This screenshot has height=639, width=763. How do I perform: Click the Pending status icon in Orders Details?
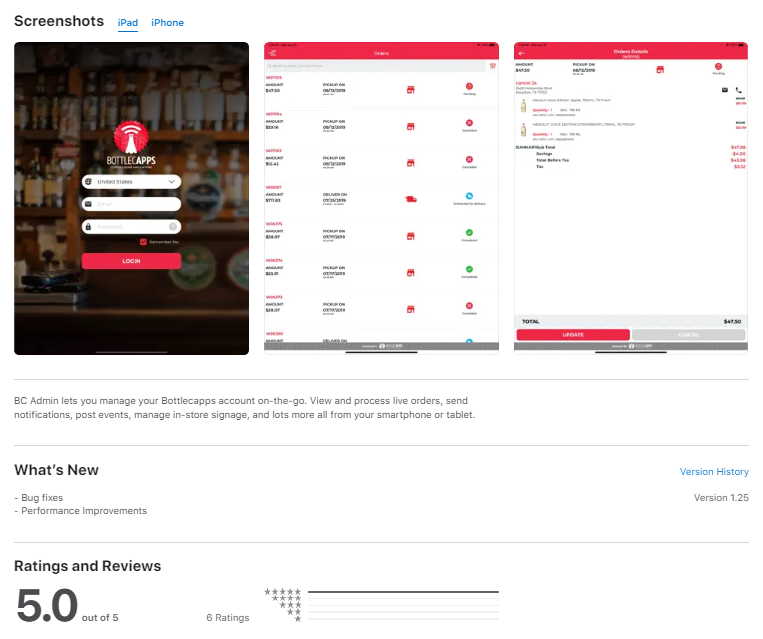(718, 66)
